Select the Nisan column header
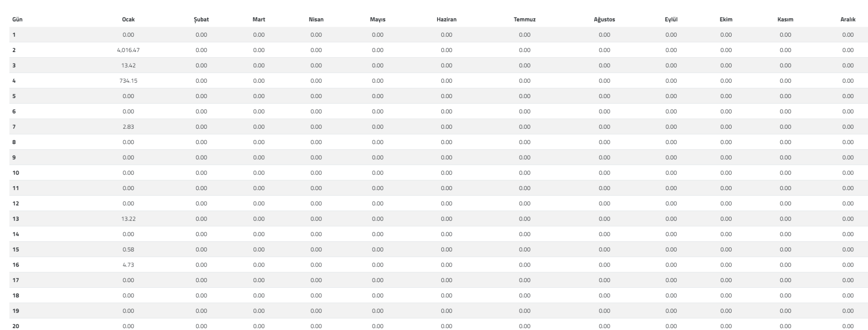Image resolution: width=868 pixels, height=330 pixels. click(316, 19)
